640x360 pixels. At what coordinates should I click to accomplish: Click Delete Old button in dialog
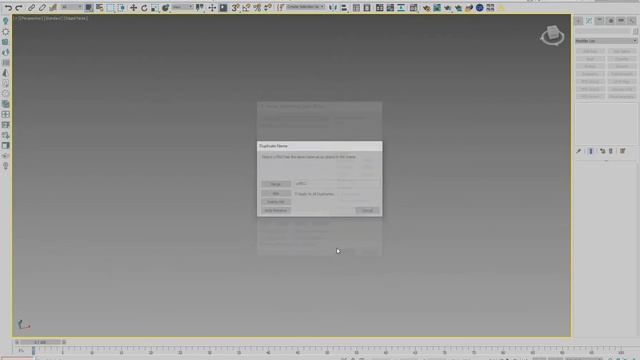[x=276, y=202]
